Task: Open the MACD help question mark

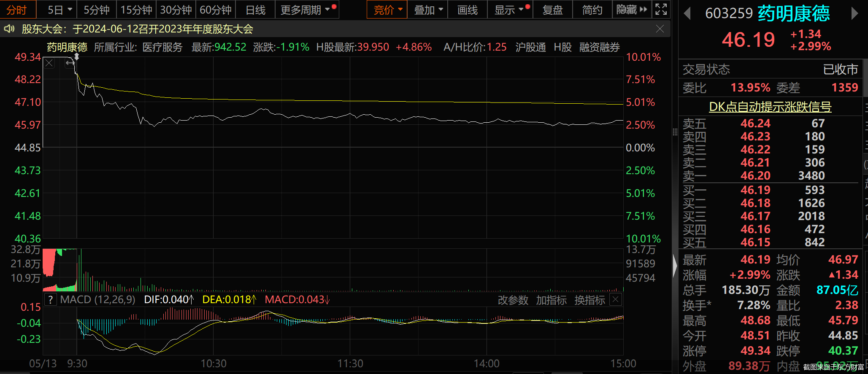Action: coord(51,300)
